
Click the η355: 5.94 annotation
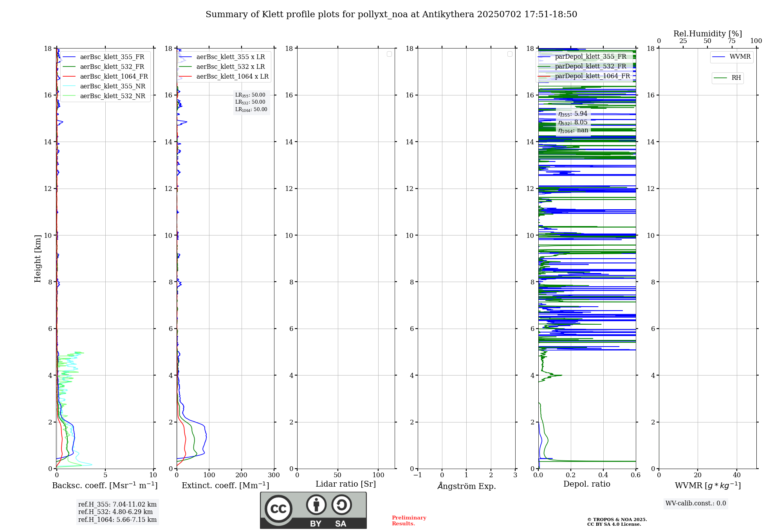[x=573, y=114]
